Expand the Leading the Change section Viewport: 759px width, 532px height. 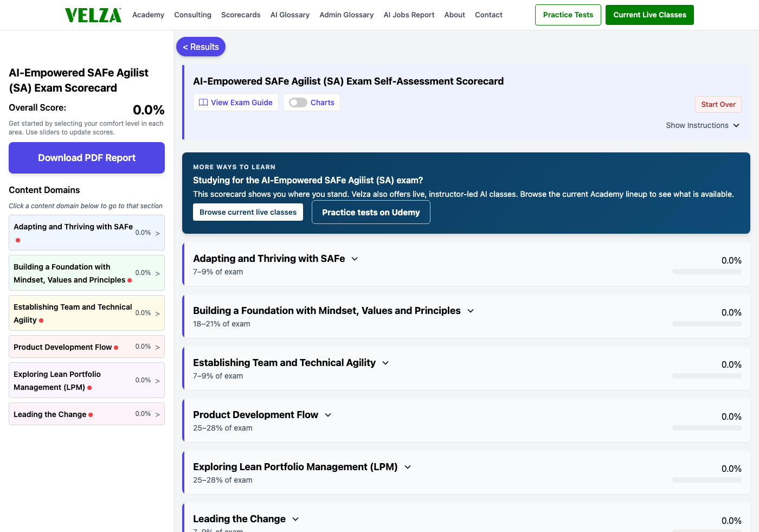[x=295, y=519]
